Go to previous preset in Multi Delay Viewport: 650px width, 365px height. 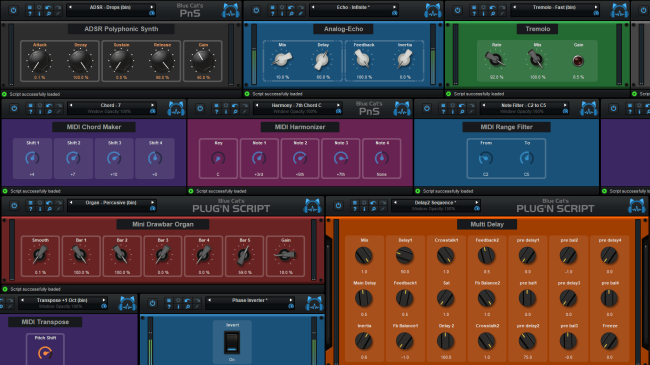(395, 202)
